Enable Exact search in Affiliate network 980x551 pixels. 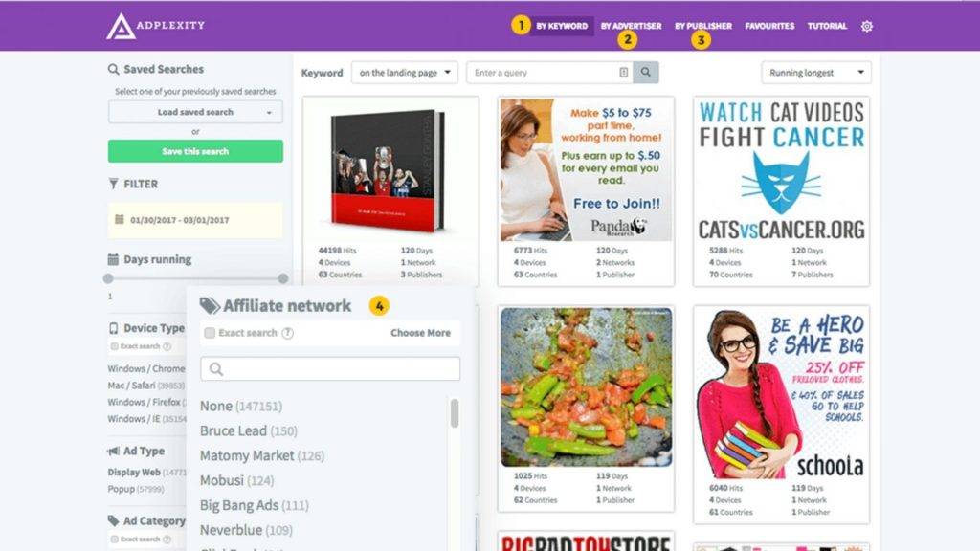210,333
